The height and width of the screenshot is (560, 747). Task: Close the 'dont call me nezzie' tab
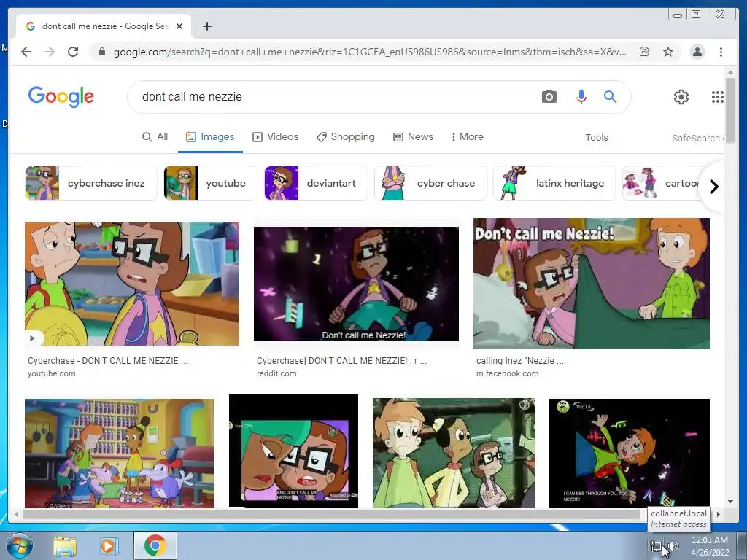pos(179,26)
